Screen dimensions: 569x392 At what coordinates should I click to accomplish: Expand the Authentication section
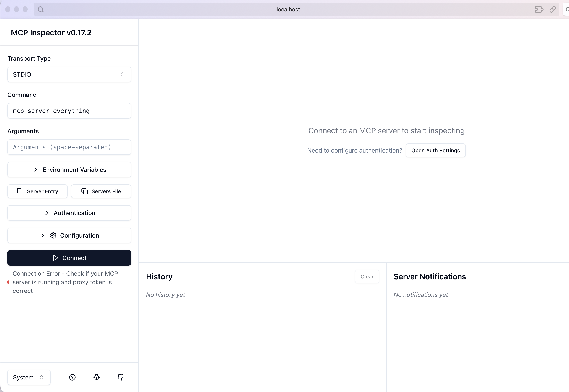click(69, 213)
